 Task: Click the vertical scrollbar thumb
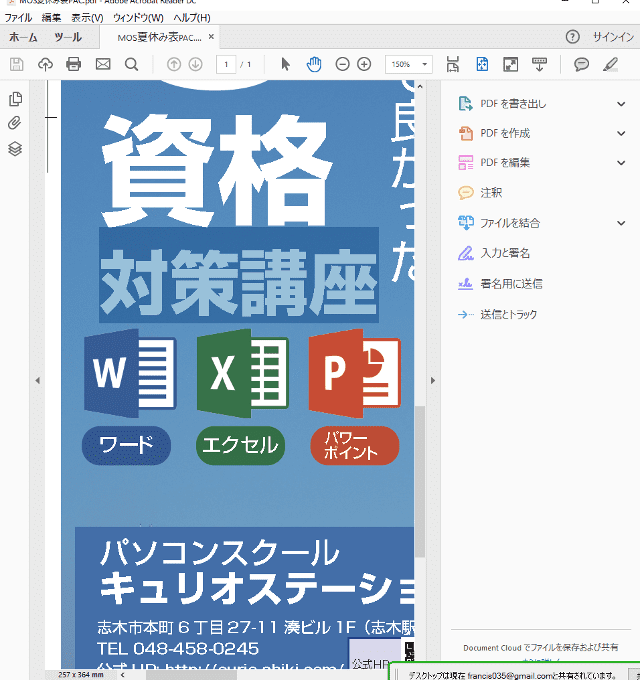419,481
